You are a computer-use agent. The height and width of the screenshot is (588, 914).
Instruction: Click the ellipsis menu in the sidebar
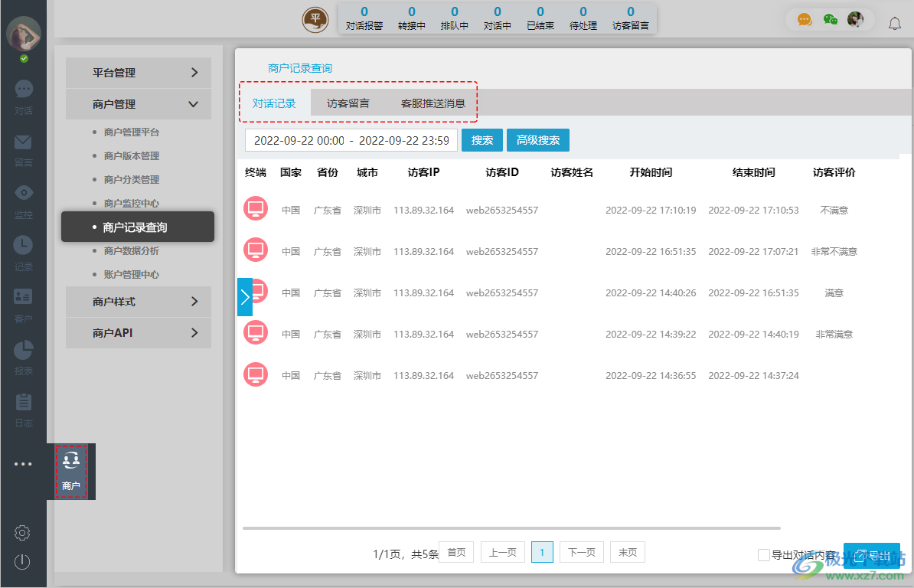(23, 463)
